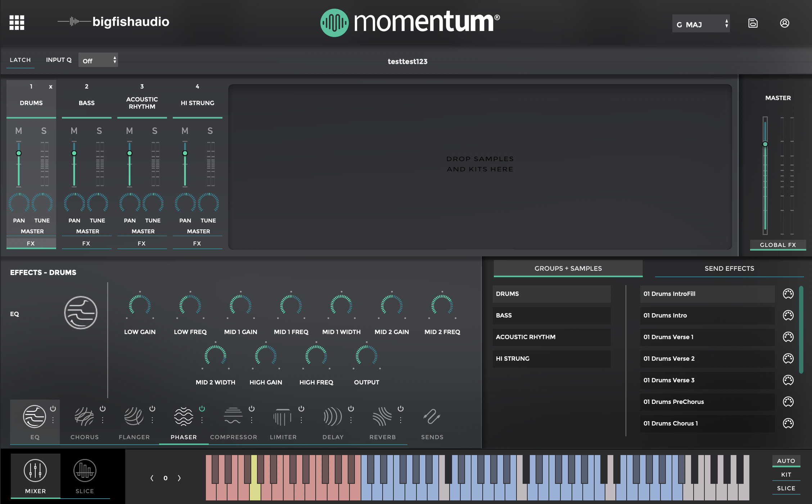Screen dimensions: 812x504
Task: Open the grid menu icon top-left
Action: (17, 23)
